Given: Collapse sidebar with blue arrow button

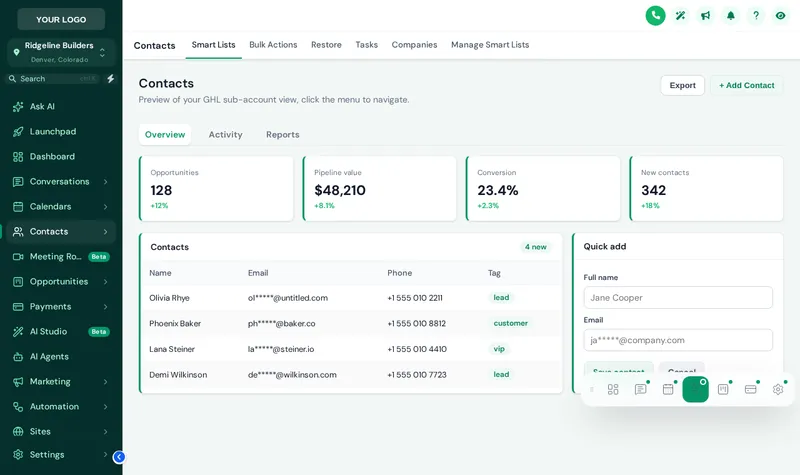Looking at the screenshot, I should tap(119, 457).
